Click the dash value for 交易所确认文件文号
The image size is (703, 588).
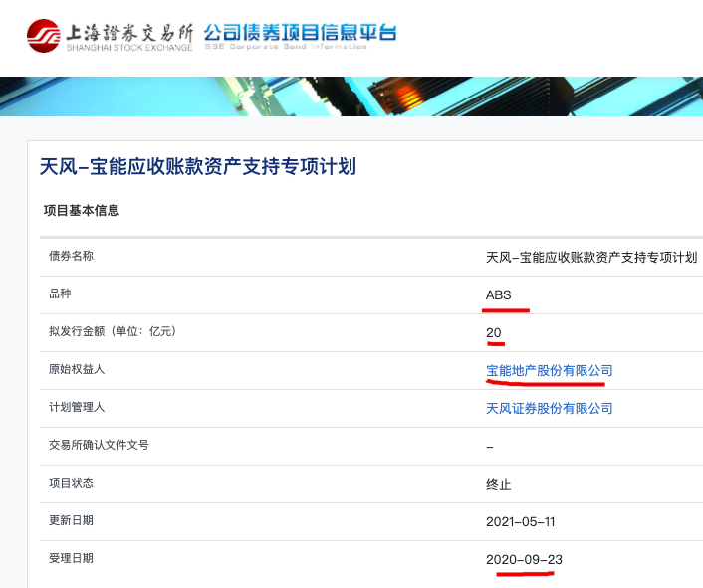490,447
